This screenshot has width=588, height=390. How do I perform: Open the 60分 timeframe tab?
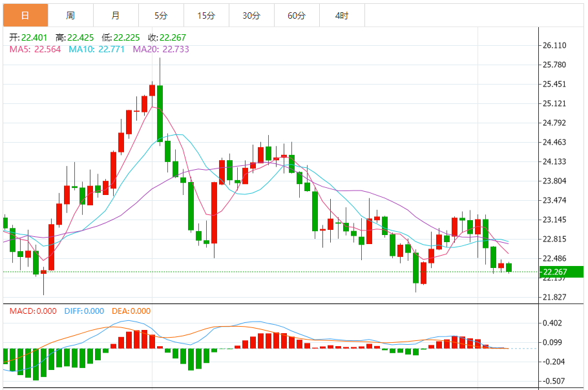click(x=297, y=15)
